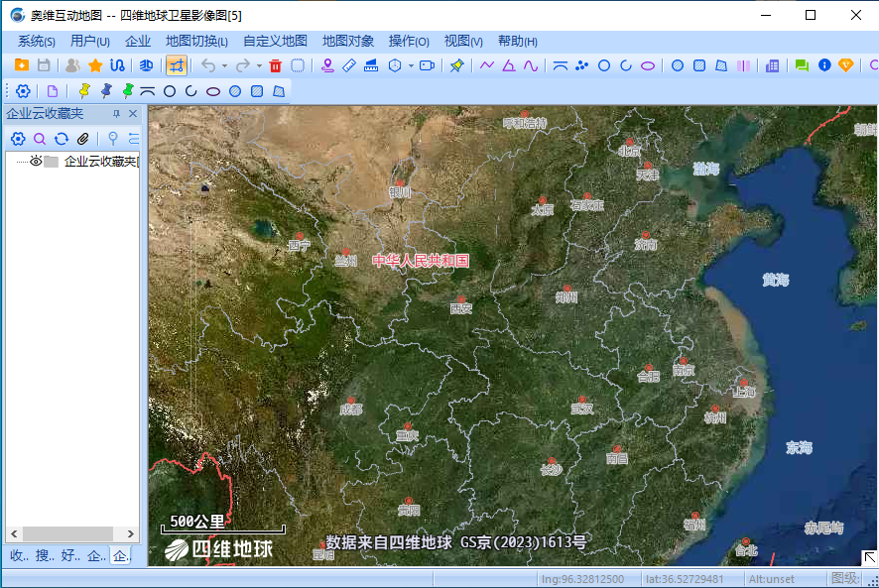Click the orange VIP diamond icon
The width and height of the screenshot is (879, 588).
pos(845,65)
